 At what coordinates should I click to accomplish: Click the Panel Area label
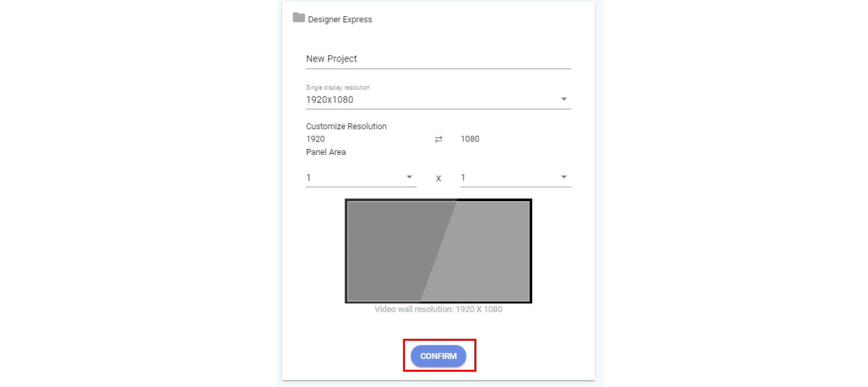click(x=326, y=152)
